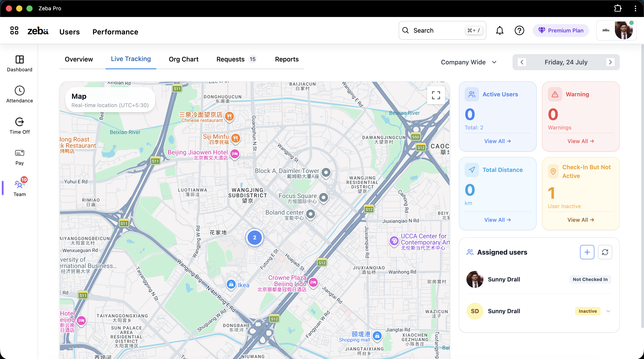Open the Org Chart tab
The image size is (644, 359).
coord(184,59)
